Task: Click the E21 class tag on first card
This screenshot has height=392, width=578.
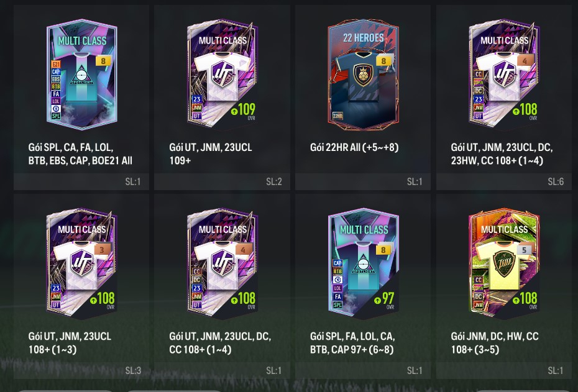Action: (x=56, y=64)
